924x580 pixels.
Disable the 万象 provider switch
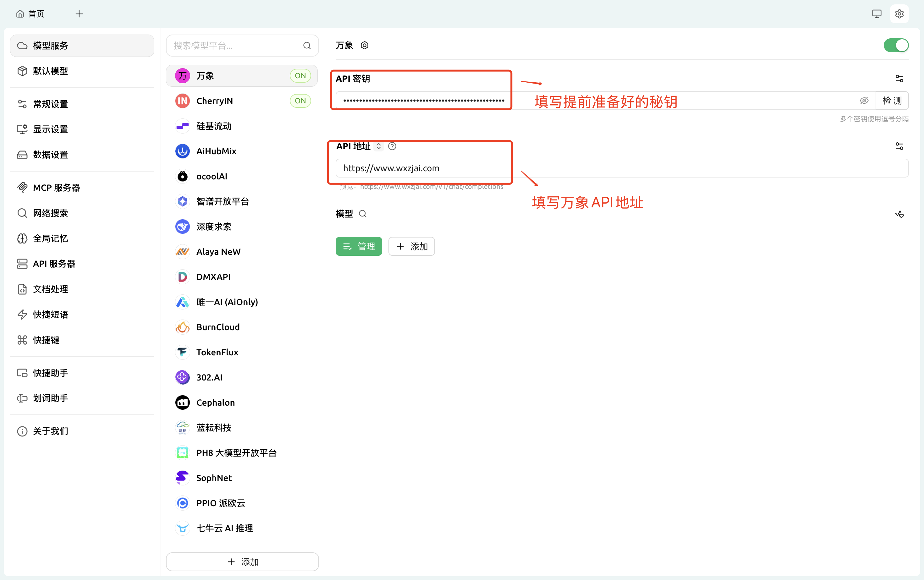pyautogui.click(x=896, y=45)
